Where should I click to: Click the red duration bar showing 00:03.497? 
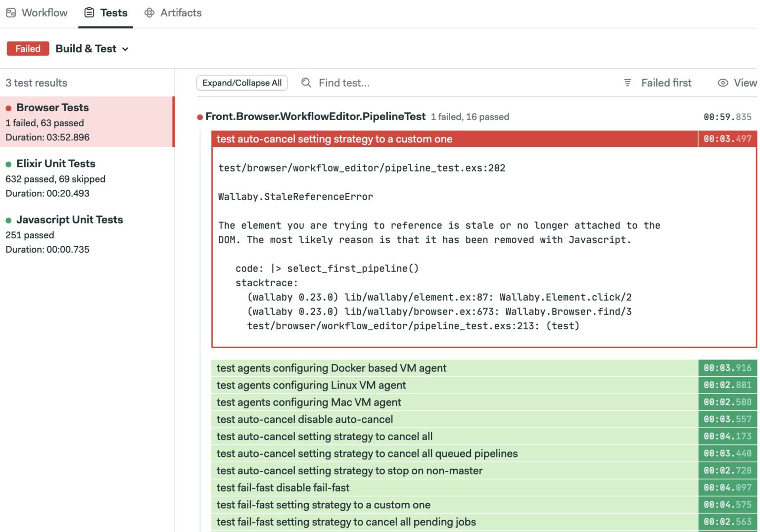(727, 139)
